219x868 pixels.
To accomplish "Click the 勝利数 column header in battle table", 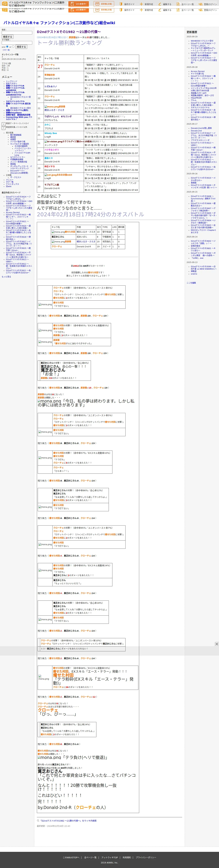I will pyautogui.click(x=121, y=227).
